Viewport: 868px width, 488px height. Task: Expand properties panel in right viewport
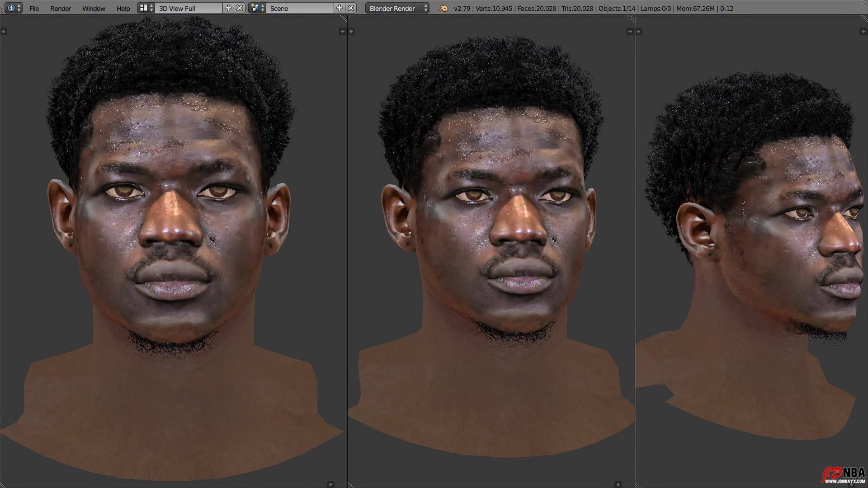tap(863, 31)
